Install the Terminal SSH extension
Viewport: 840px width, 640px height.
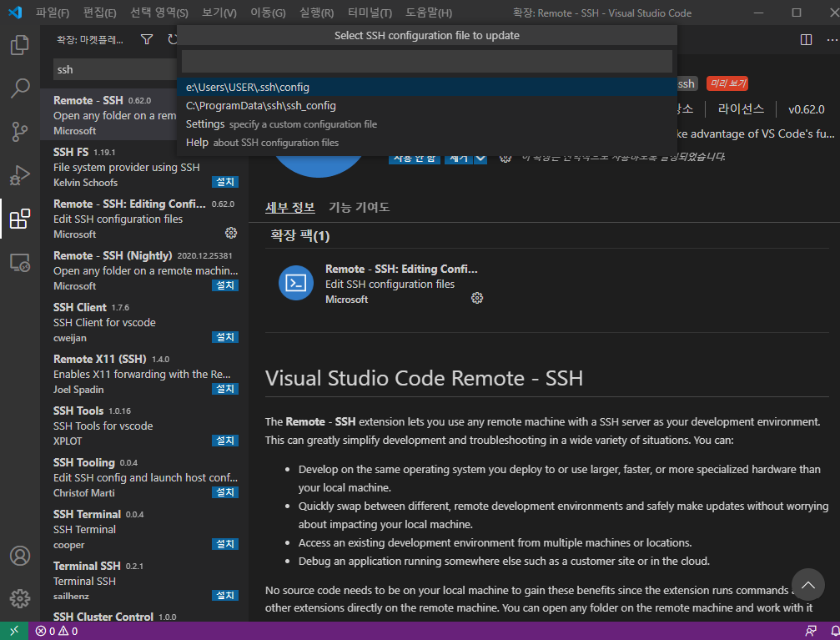point(225,596)
